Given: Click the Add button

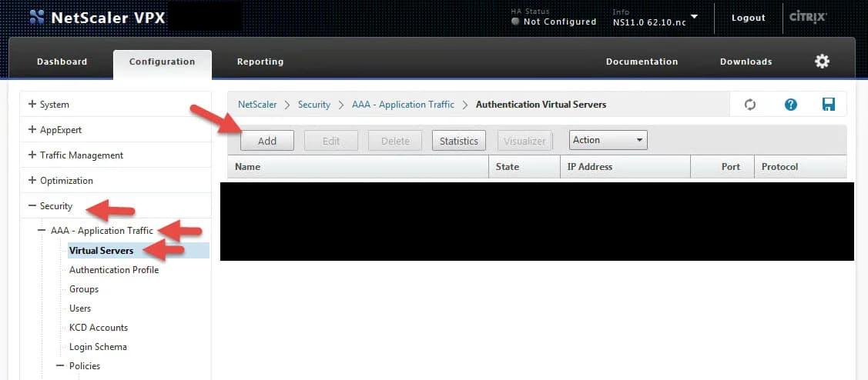Looking at the screenshot, I should click(266, 141).
